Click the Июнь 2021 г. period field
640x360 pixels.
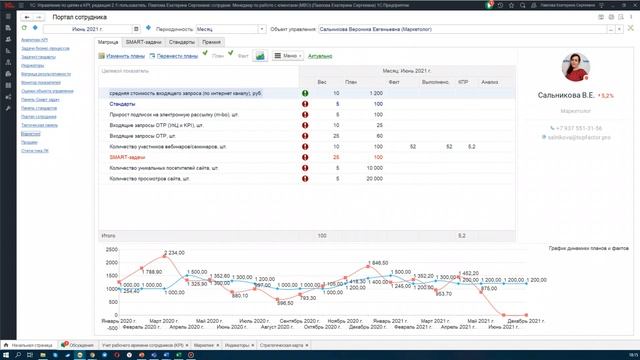coord(87,29)
